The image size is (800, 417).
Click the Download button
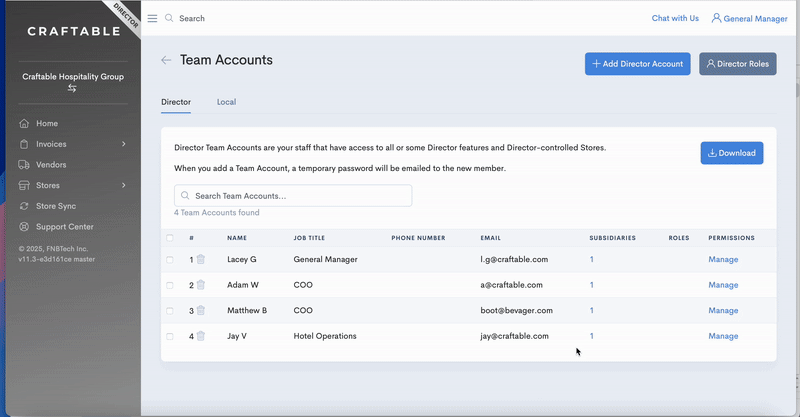click(732, 153)
